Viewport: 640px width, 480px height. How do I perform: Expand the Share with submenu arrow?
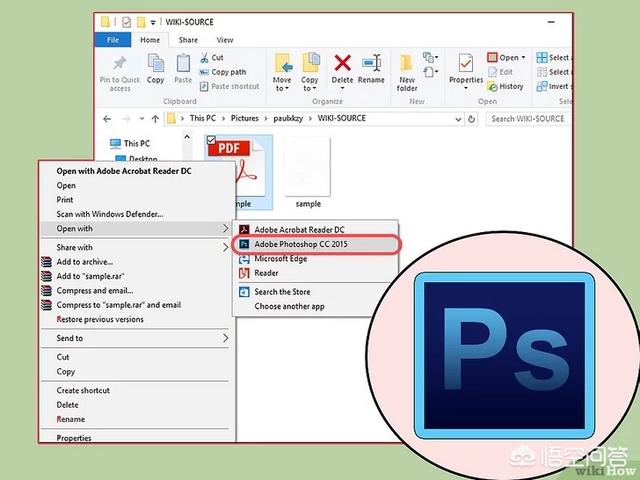(226, 247)
